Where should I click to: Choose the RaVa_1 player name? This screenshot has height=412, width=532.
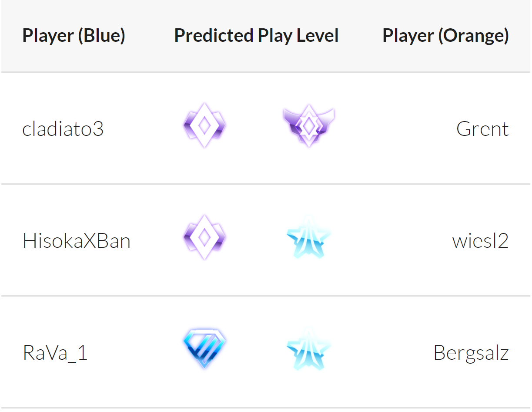coord(55,352)
